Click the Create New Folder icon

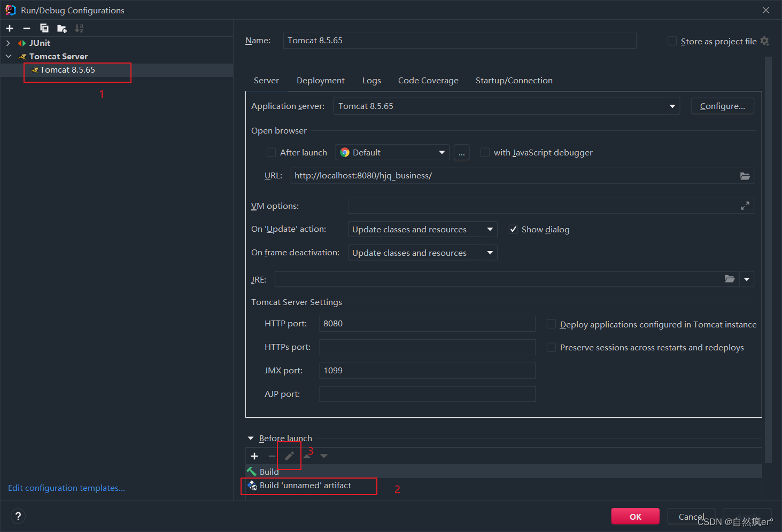(61, 28)
